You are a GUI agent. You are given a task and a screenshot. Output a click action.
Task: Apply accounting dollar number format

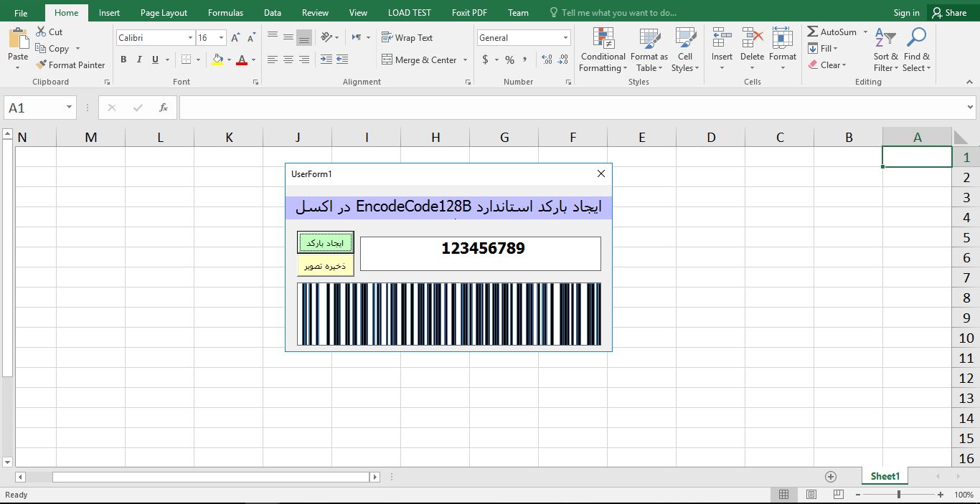tap(486, 60)
